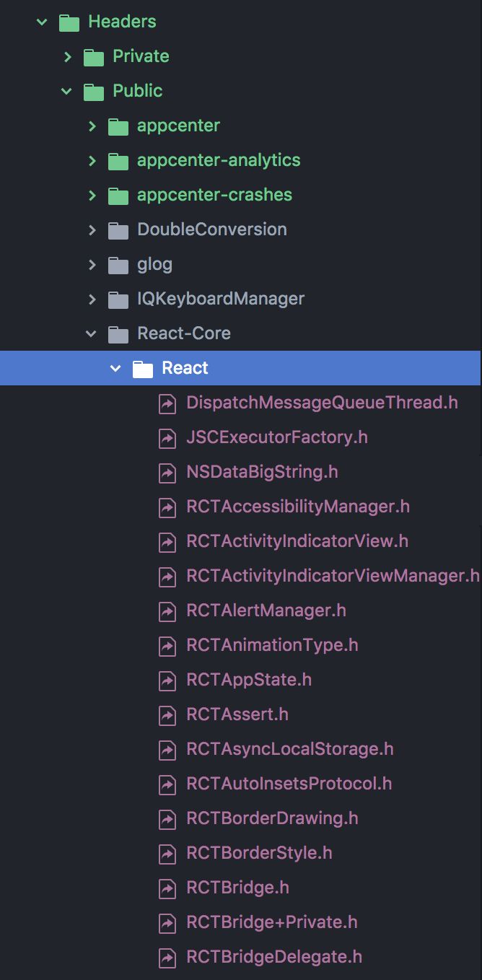Collapse the selected React folder chevron
482x980 pixels.
click(x=116, y=369)
